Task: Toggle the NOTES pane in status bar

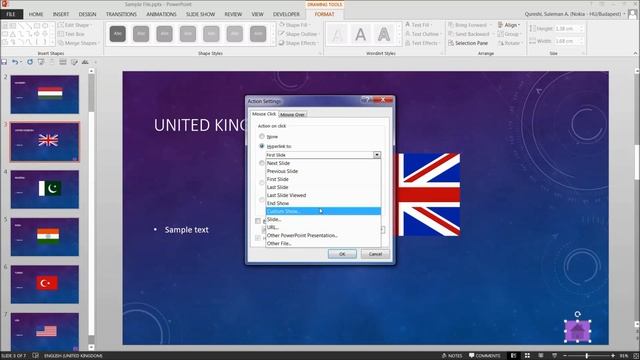Action: (452, 356)
